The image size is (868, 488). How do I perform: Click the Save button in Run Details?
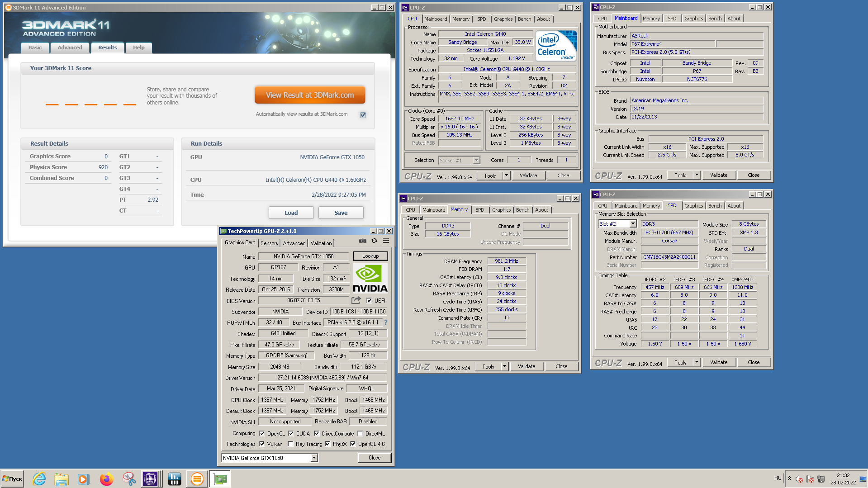tap(341, 213)
